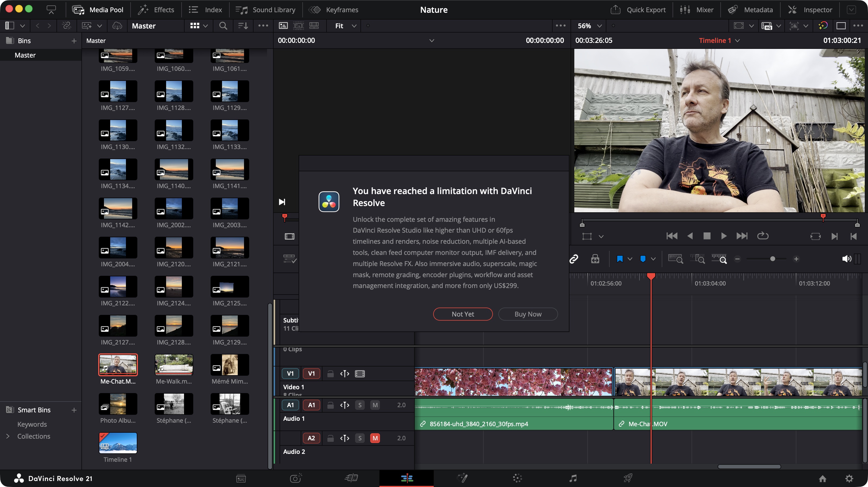Open the flag color dropdown arrow

[x=630, y=259]
